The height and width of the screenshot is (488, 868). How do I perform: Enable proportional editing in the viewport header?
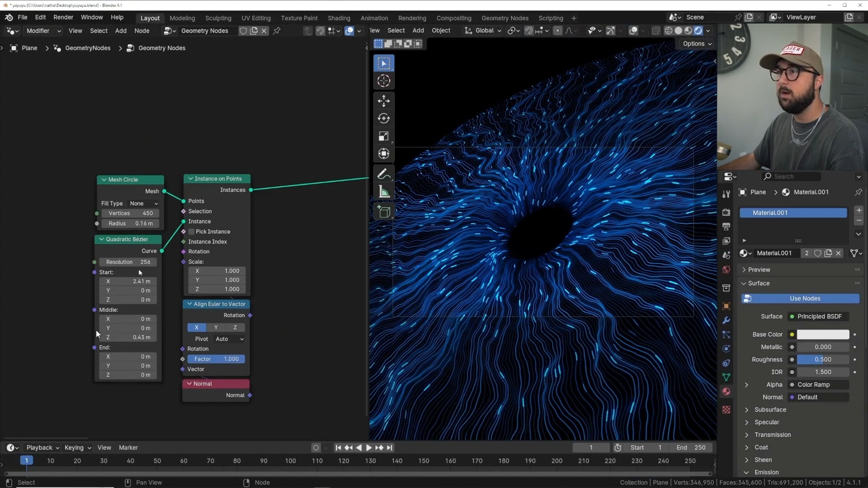(558, 30)
